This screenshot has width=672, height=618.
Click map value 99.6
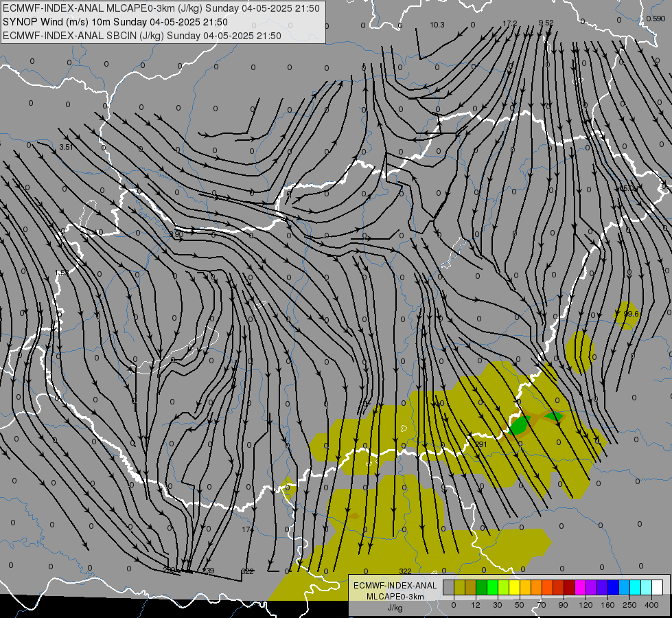pos(631,314)
